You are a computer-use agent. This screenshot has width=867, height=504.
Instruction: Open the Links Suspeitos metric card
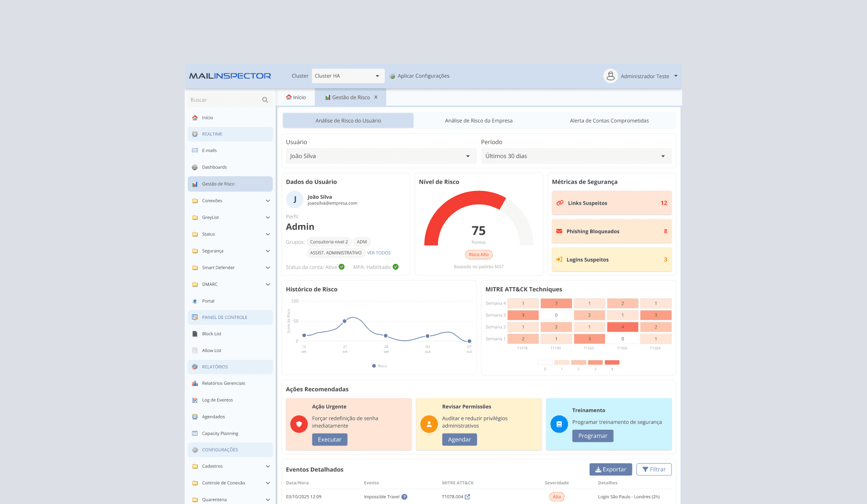click(612, 203)
